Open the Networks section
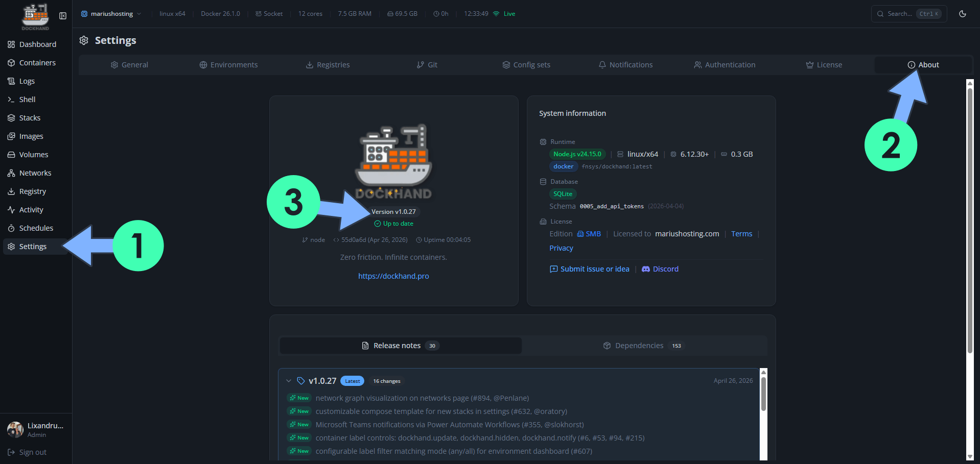The width and height of the screenshot is (980, 464). (x=35, y=173)
